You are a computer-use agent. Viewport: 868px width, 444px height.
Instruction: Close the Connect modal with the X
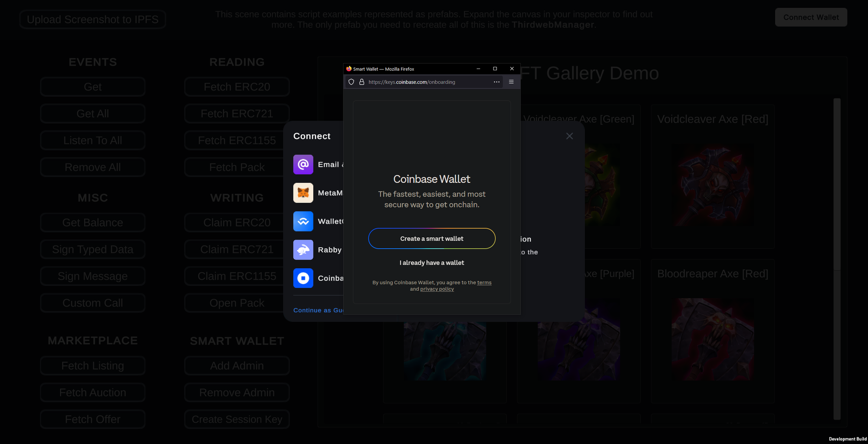[569, 136]
